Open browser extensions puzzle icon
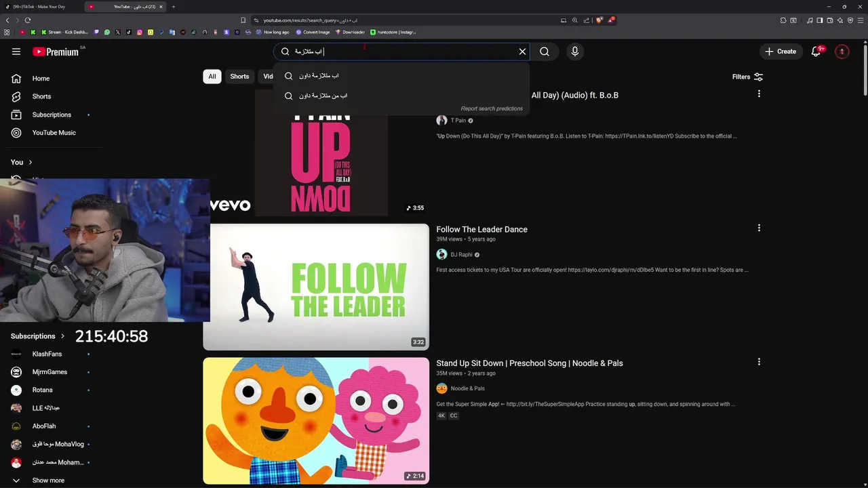Screen dimensions: 868x488 click(783, 20)
